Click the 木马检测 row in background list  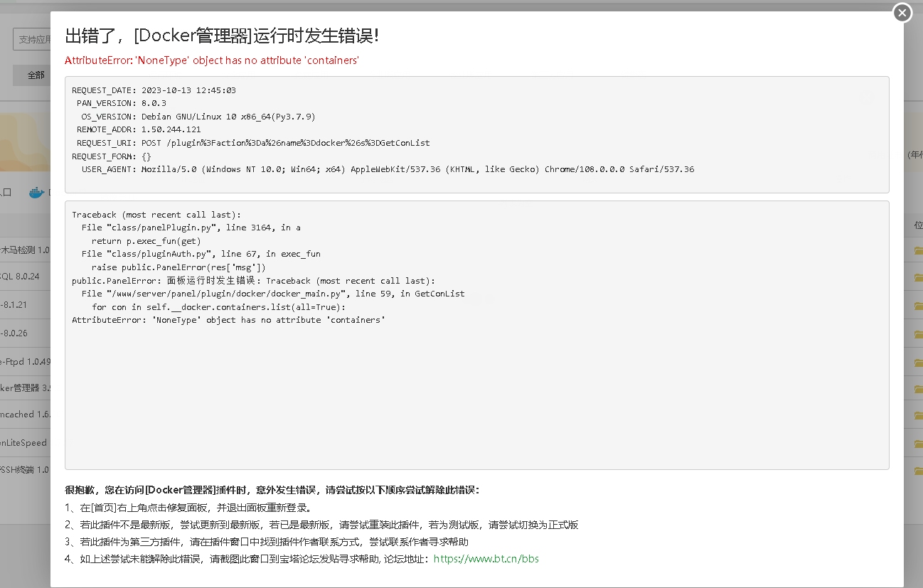tap(25, 250)
